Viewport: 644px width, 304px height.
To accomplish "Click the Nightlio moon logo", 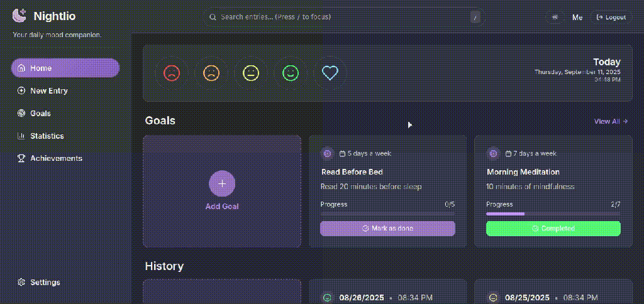I will [20, 16].
